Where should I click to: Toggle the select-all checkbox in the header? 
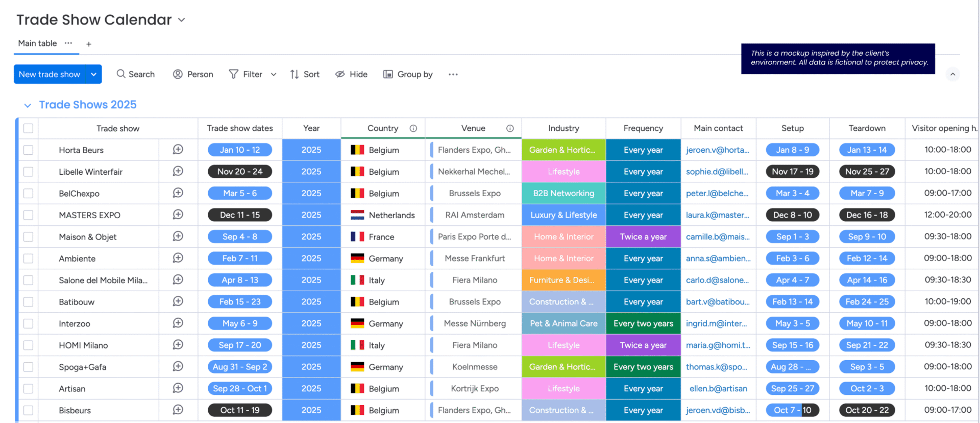[x=28, y=128]
